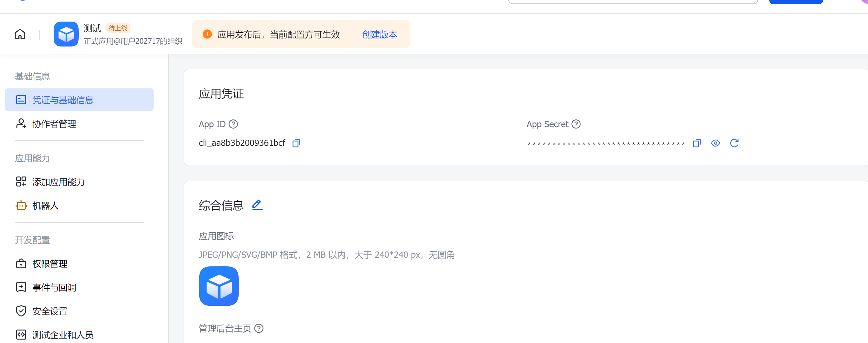Click the 开发配置 sidebar group label
The image size is (868, 343).
pos(32,240)
